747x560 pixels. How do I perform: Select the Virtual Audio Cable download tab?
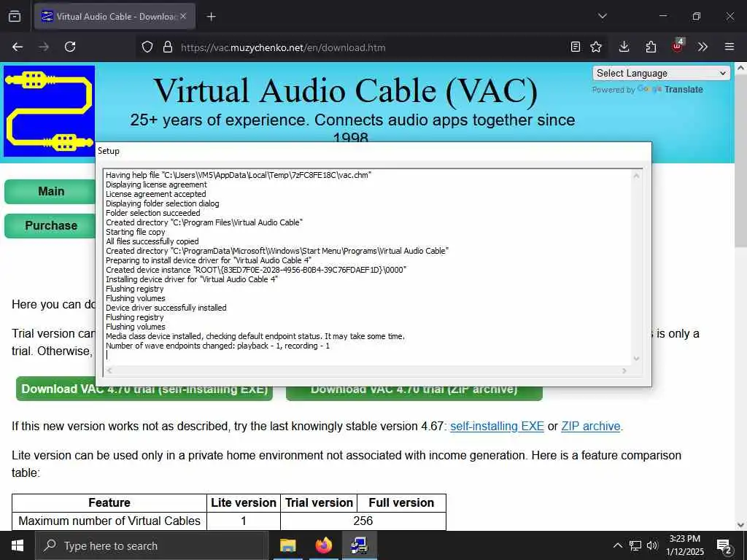click(115, 16)
